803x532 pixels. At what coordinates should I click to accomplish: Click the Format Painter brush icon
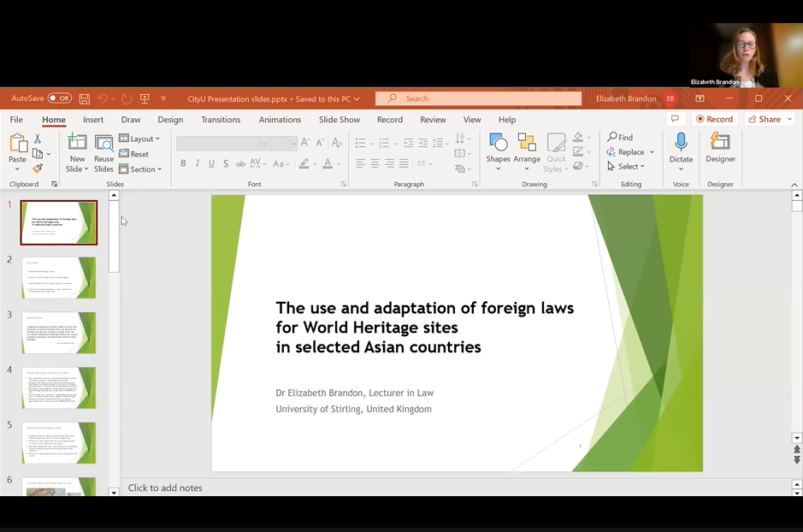[x=38, y=169]
